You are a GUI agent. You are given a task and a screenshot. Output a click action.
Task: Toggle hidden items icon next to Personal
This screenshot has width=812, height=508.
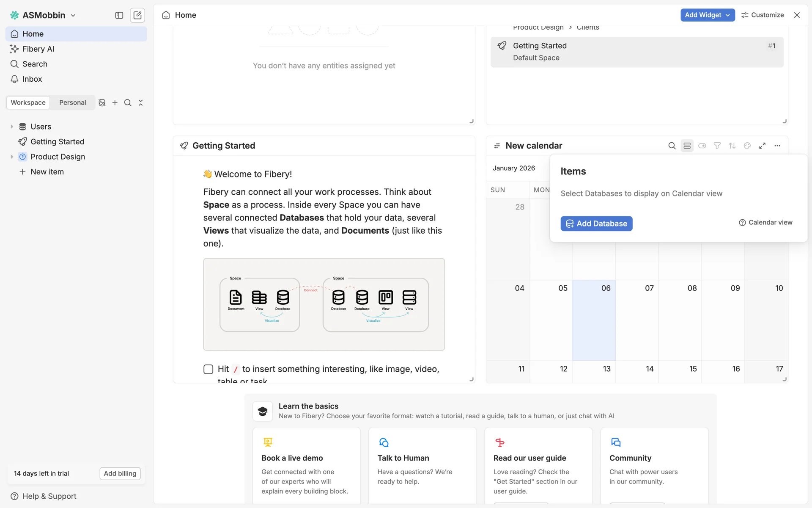[x=102, y=103]
